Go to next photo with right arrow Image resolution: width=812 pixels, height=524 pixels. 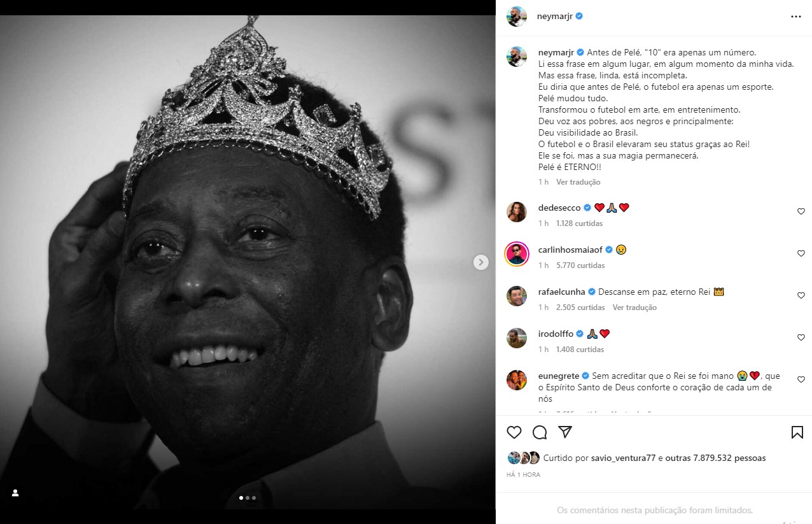tap(481, 262)
